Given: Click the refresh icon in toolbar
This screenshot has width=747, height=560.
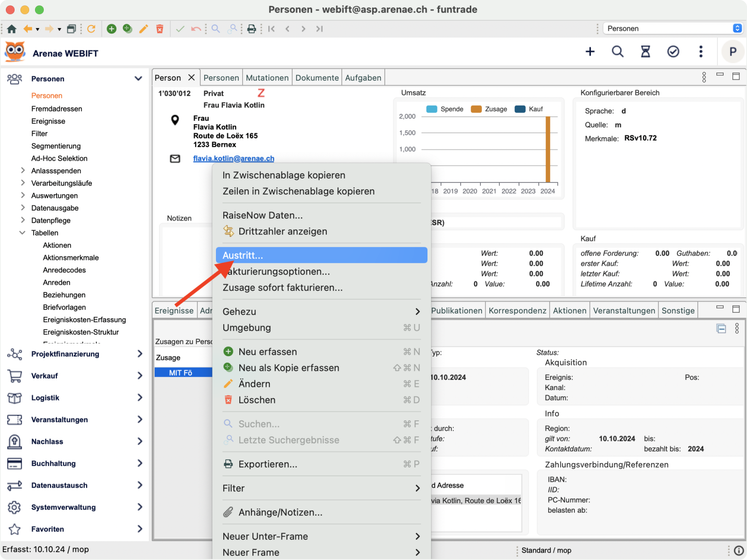Looking at the screenshot, I should 91,29.
